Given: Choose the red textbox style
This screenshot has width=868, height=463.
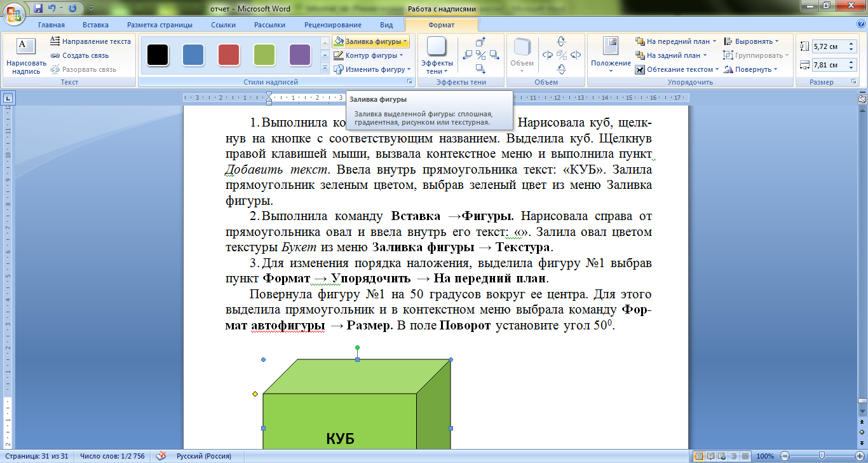Looking at the screenshot, I should pos(229,55).
